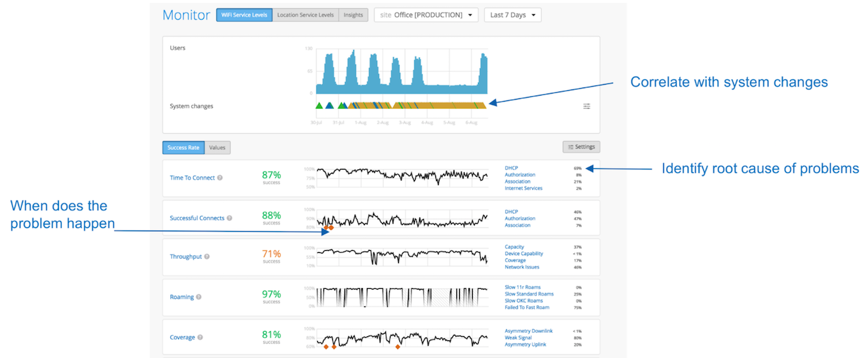This screenshot has height=358, width=868.
Task: Open the site Office [PRODUCTION] dropdown
Action: [426, 15]
